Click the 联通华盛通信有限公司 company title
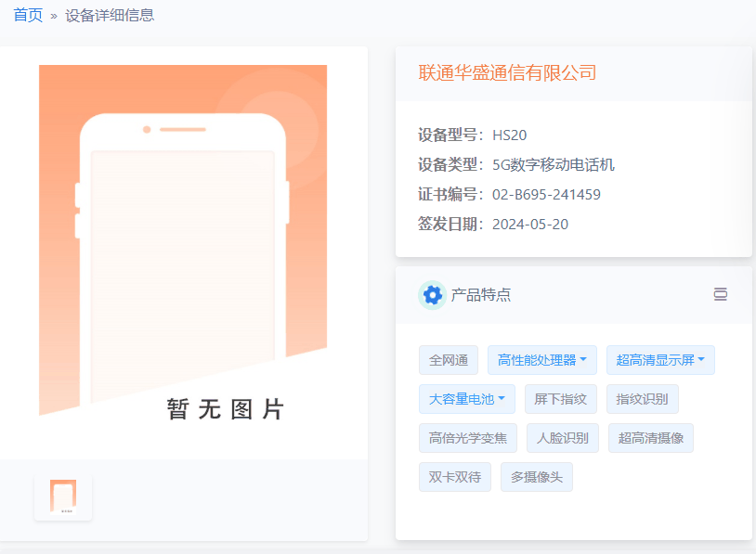 [507, 72]
